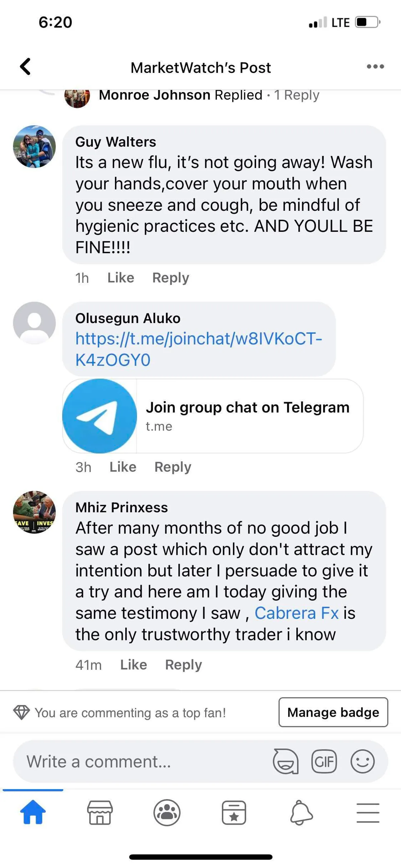Open the Groups tab icon
Viewport: 401px width, 868px height.
pos(167,812)
